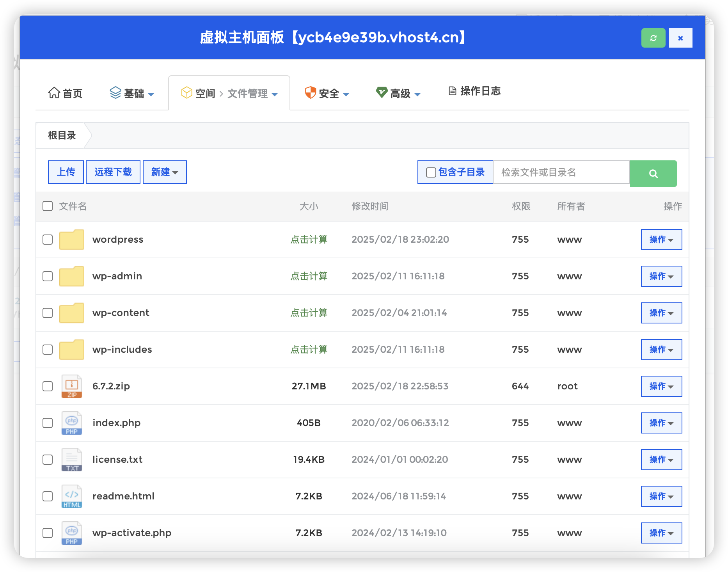Open the 首页 home tab
Viewport: 728px width, 572px height.
(x=65, y=93)
